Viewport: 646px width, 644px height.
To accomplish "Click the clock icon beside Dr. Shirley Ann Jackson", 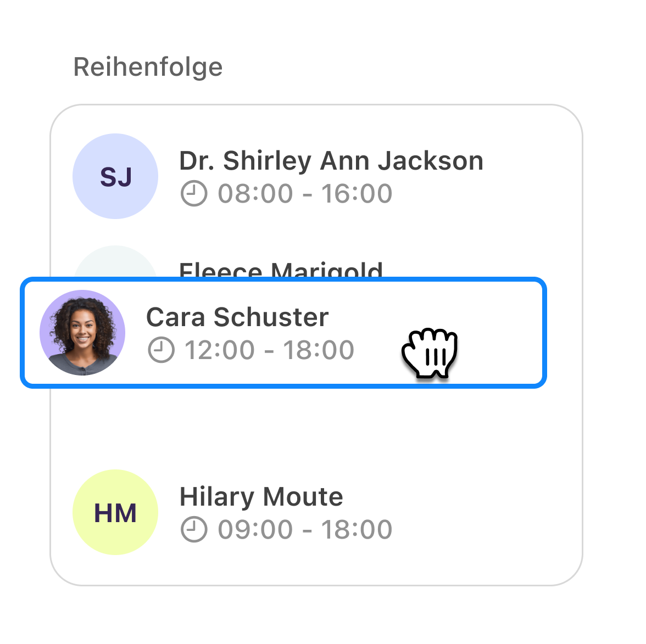I will pos(194,193).
